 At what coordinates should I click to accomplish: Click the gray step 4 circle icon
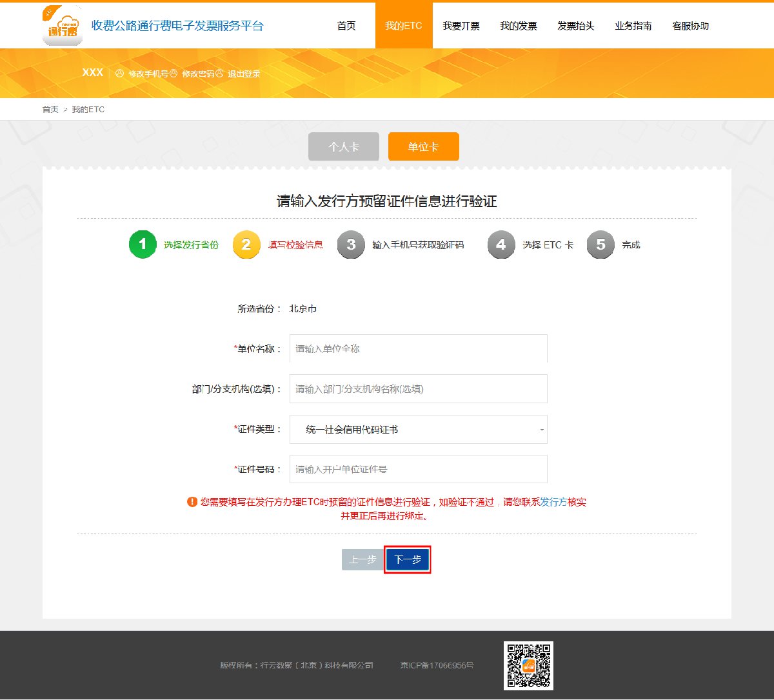[501, 245]
